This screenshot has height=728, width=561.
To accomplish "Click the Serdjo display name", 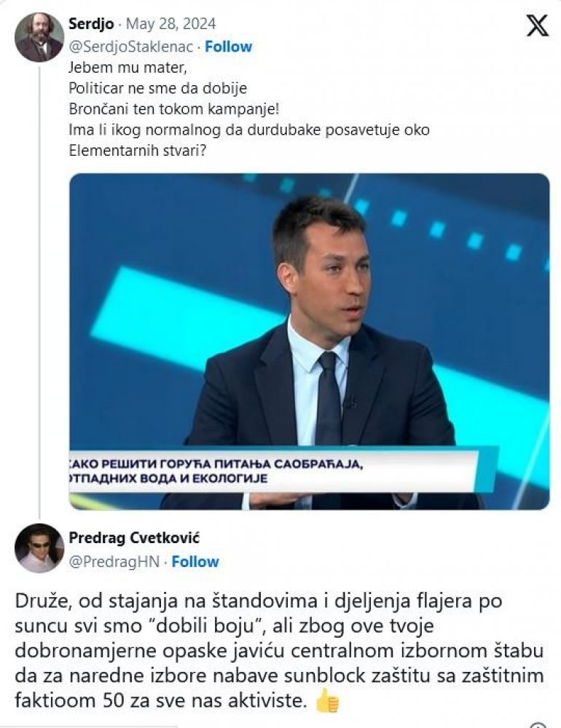I will point(91,24).
